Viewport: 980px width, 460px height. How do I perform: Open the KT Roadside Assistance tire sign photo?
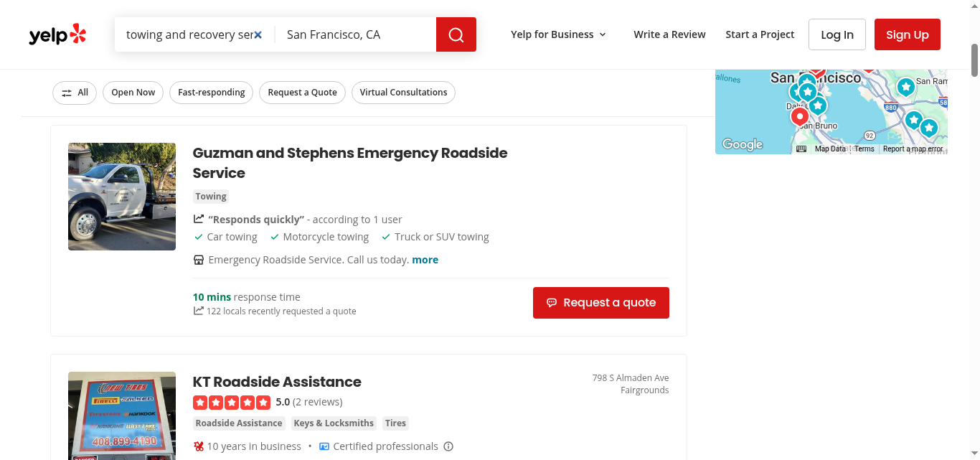click(122, 416)
